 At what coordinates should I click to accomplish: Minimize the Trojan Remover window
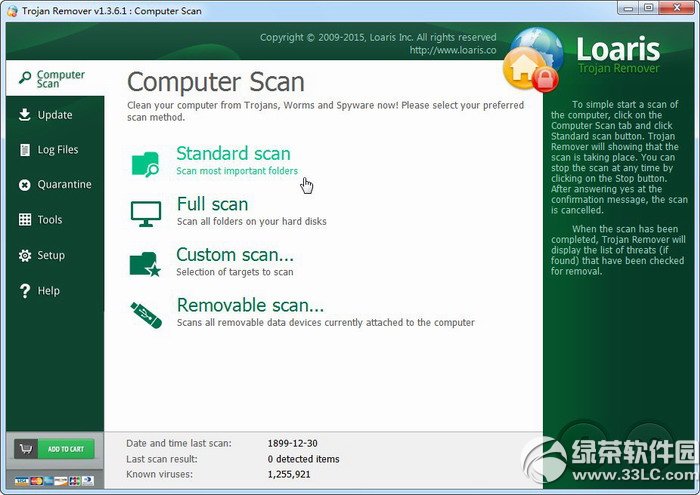click(x=628, y=8)
